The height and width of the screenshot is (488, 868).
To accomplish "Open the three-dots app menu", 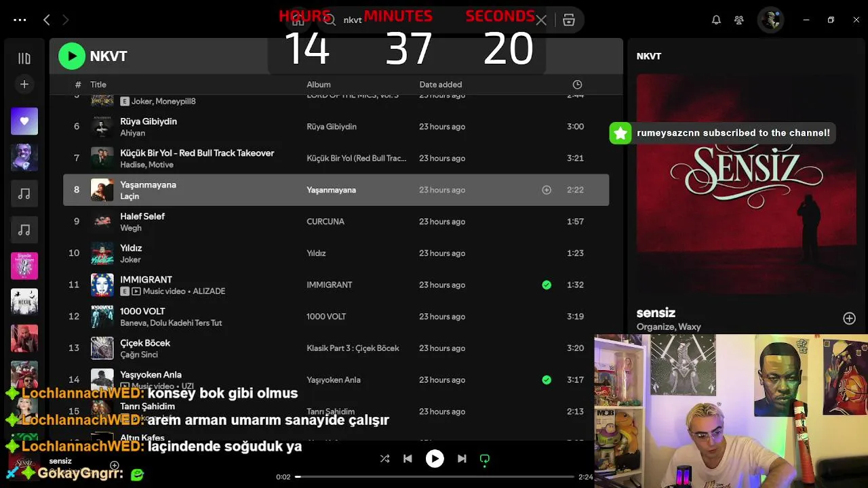I will click(x=20, y=20).
